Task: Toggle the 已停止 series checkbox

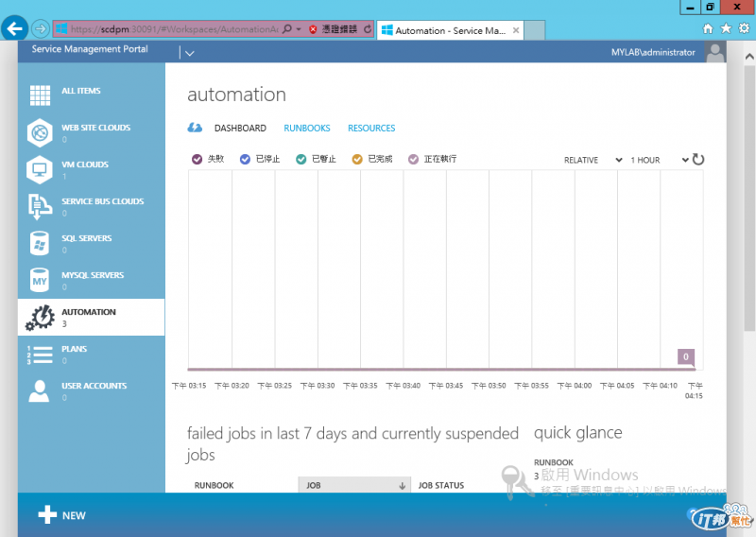Action: 245,159
